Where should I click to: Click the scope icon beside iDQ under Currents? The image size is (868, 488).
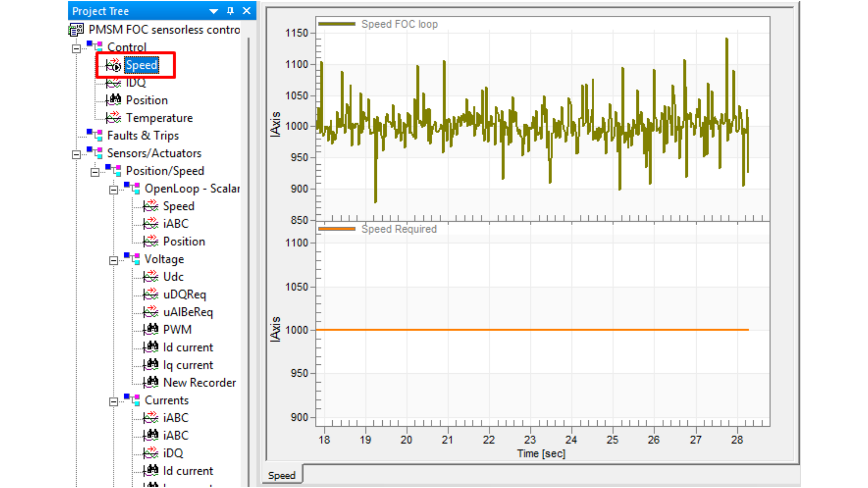click(x=150, y=453)
